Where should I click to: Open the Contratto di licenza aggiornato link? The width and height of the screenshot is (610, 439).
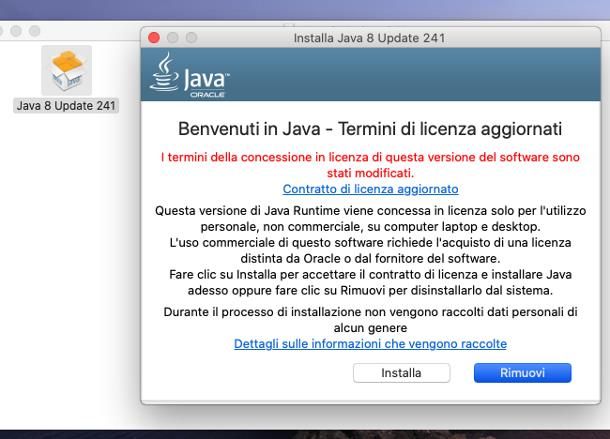(x=370, y=189)
